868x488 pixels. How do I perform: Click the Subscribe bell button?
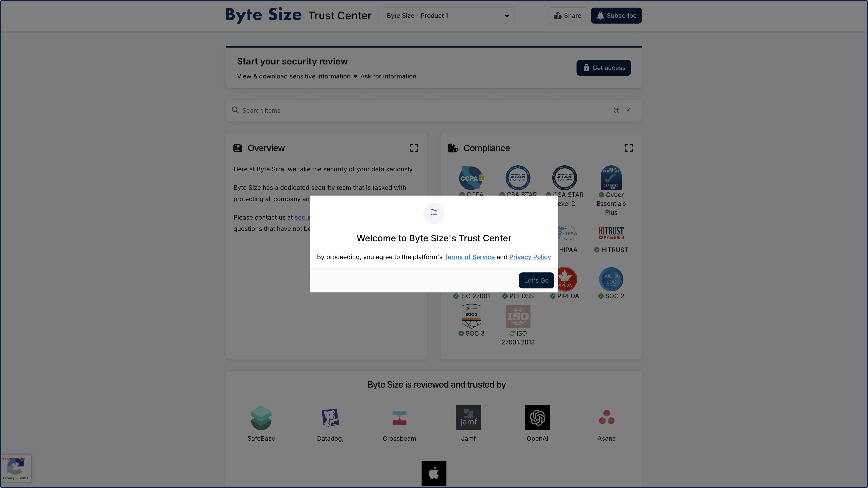click(x=616, y=16)
